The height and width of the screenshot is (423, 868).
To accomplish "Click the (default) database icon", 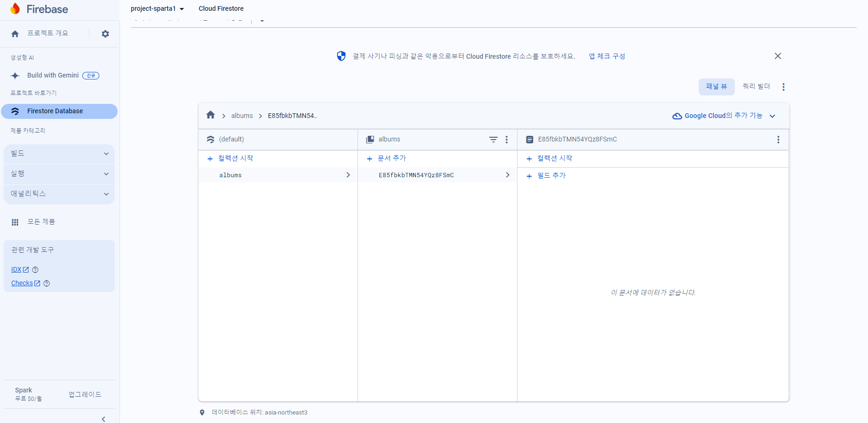I will click(210, 140).
